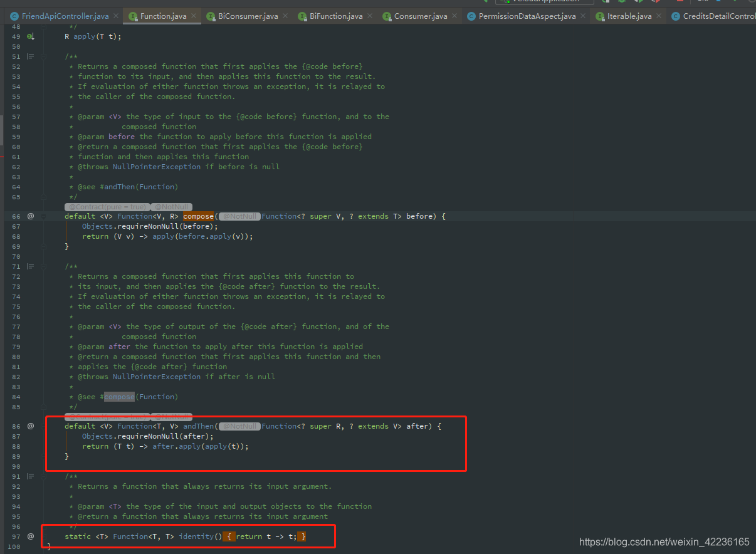This screenshot has height=554, width=756.
Task: Click '@param after' in andThen Javadoc
Action: pos(104,347)
